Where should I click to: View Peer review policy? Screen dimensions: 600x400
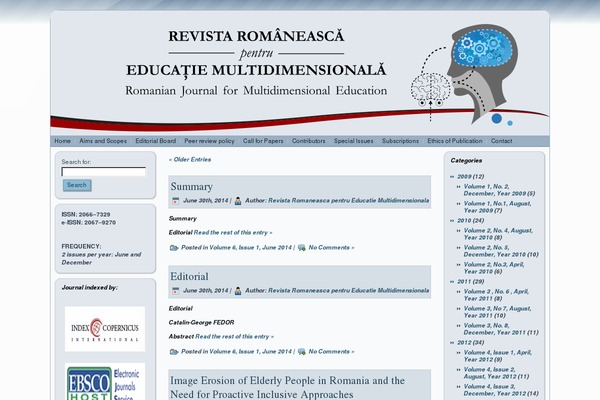point(209,141)
